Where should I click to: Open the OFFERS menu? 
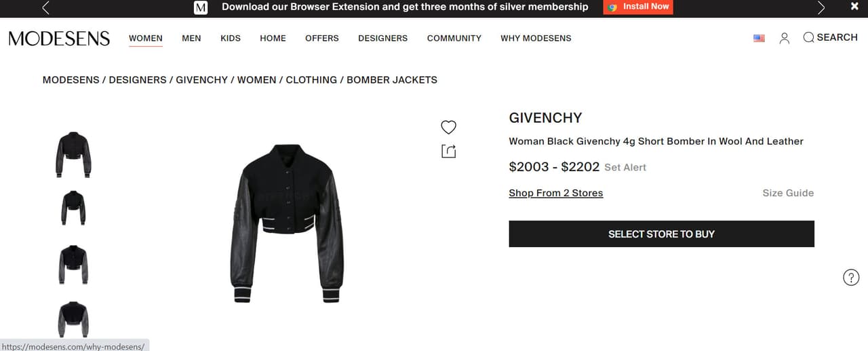(322, 38)
